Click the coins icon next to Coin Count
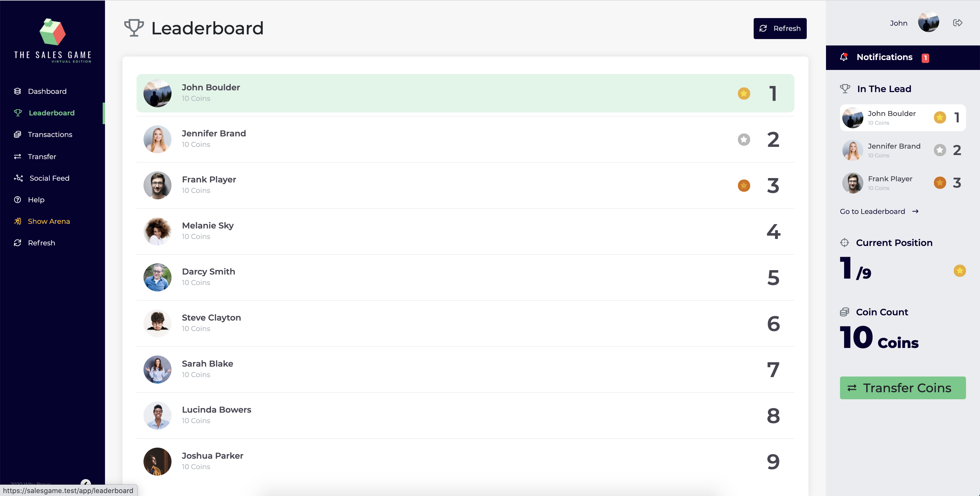Image resolution: width=980 pixels, height=496 pixels. [844, 312]
